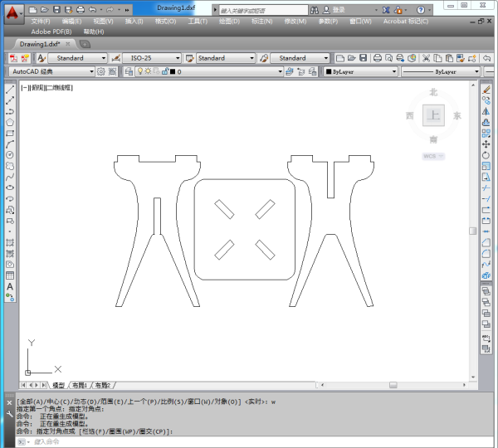Click the keyword search input box
Image resolution: width=498 pixels, height=448 pixels.
tap(263, 11)
